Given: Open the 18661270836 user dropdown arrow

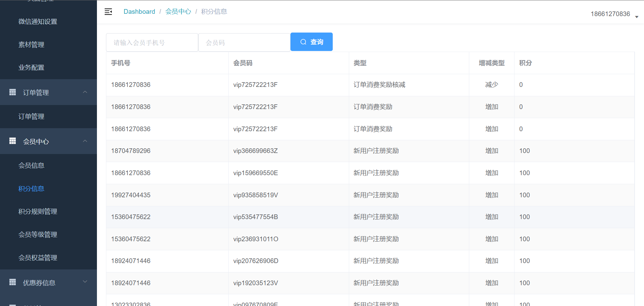Looking at the screenshot, I should [x=636, y=17].
